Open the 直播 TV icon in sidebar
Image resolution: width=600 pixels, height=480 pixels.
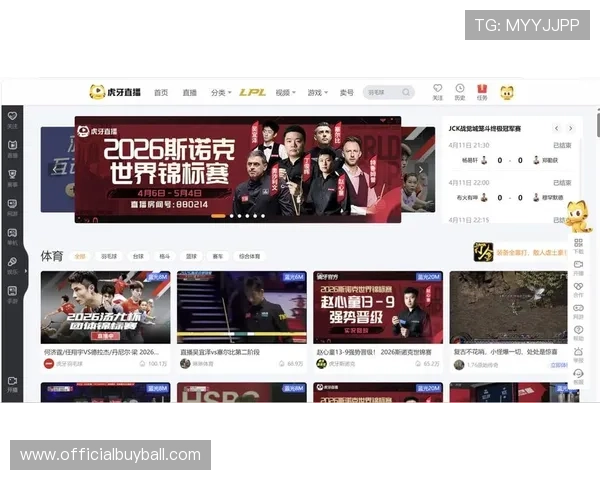click(12, 145)
